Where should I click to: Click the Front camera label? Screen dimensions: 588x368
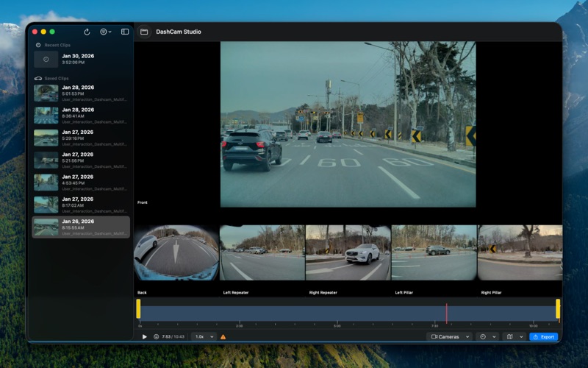pyautogui.click(x=142, y=202)
